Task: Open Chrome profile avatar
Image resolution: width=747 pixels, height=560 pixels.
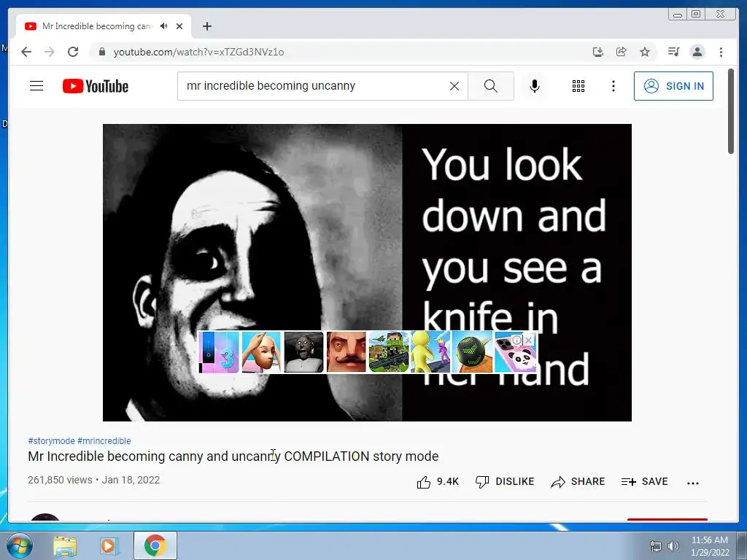Action: click(697, 52)
